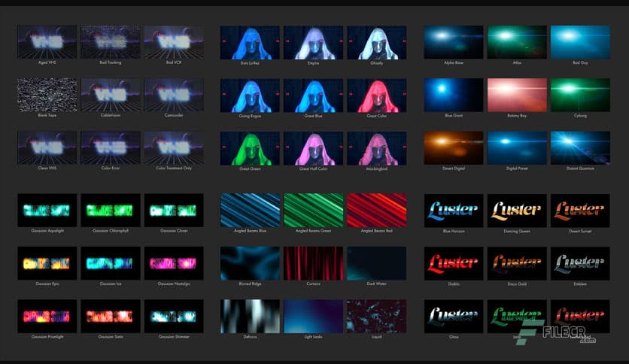The height and width of the screenshot is (364, 629).
Task: Choose the Atlas green flare preset
Action: click(x=517, y=42)
